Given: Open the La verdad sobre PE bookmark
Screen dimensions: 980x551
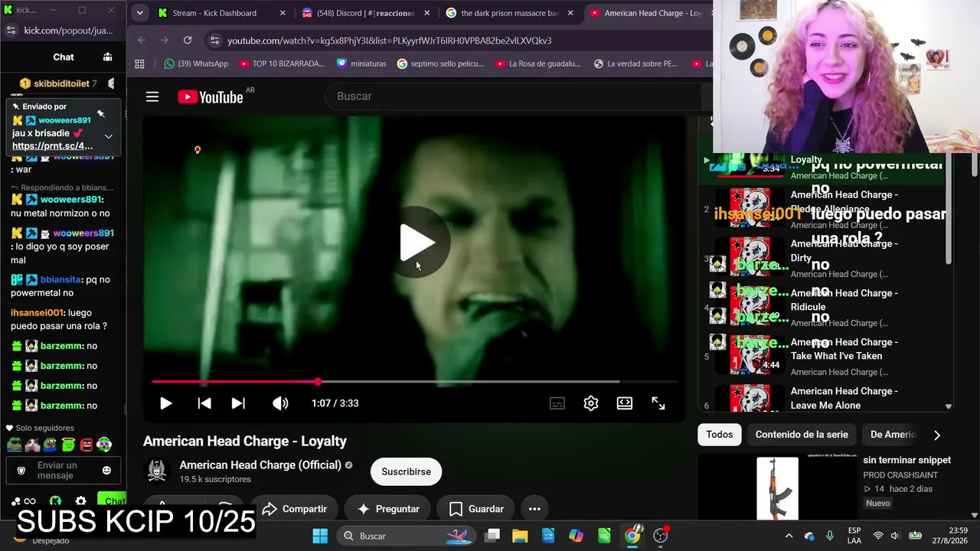Looking at the screenshot, I should (x=635, y=64).
